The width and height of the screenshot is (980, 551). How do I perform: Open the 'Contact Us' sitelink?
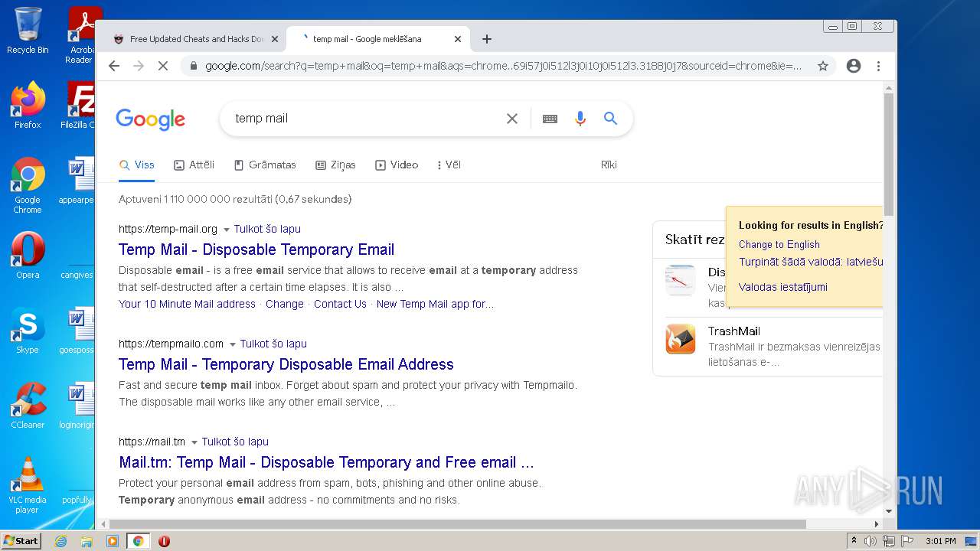[x=340, y=304]
